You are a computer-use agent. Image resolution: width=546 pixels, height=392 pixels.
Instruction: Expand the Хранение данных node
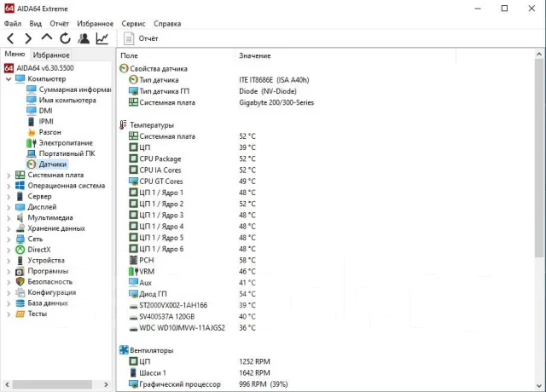[9, 229]
